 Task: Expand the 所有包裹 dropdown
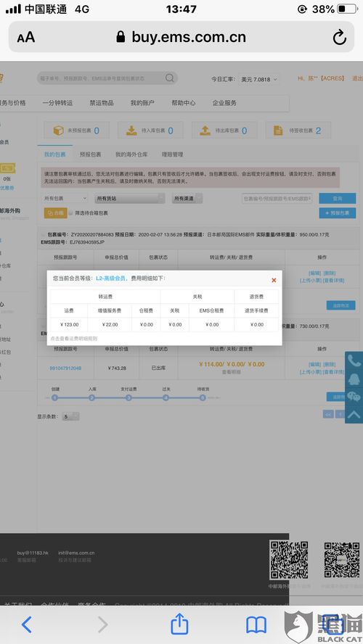tap(65, 199)
